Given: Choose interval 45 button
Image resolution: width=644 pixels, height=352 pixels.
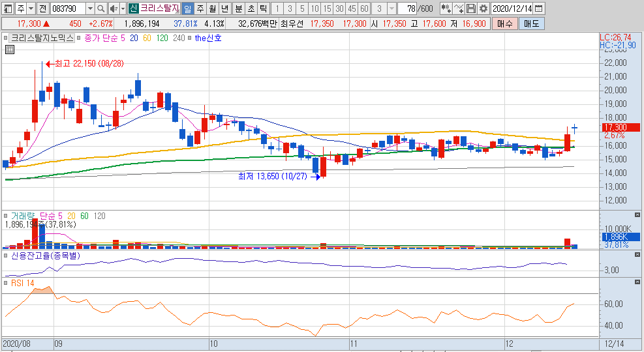Looking at the screenshot, I should click(x=352, y=8).
